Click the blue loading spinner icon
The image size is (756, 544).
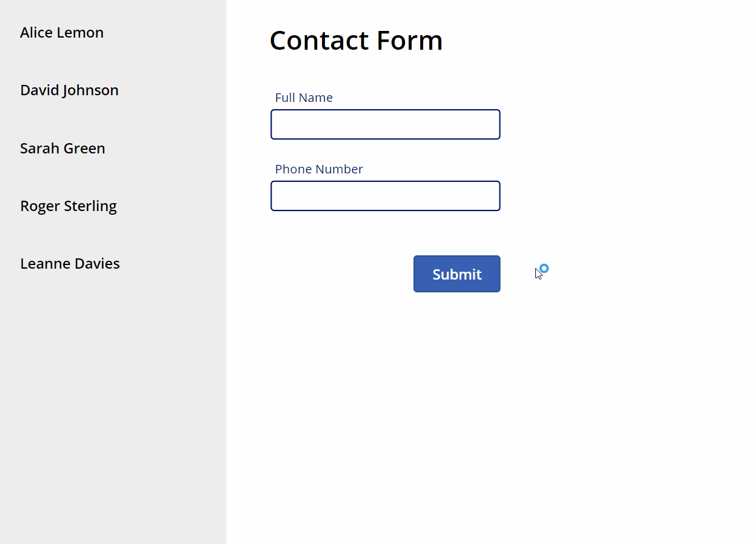(x=543, y=269)
